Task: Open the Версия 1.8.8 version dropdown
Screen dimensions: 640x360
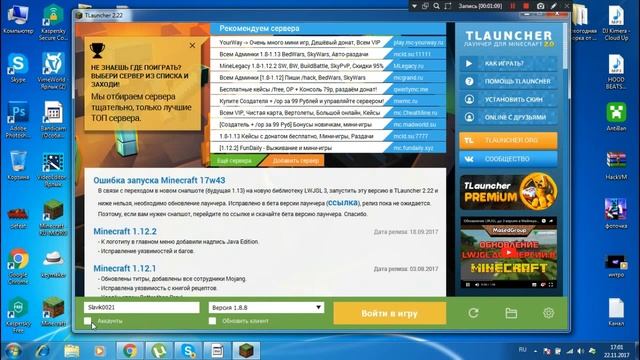Action: click(266, 307)
